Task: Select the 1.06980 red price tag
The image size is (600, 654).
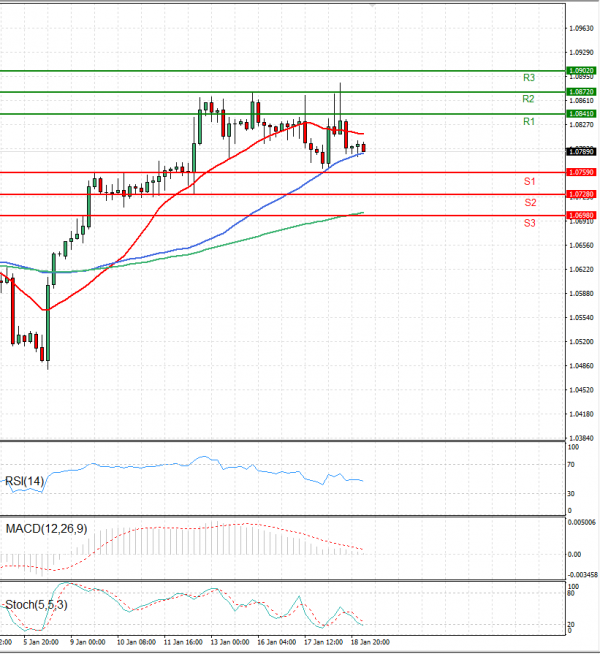Action: tap(581, 215)
